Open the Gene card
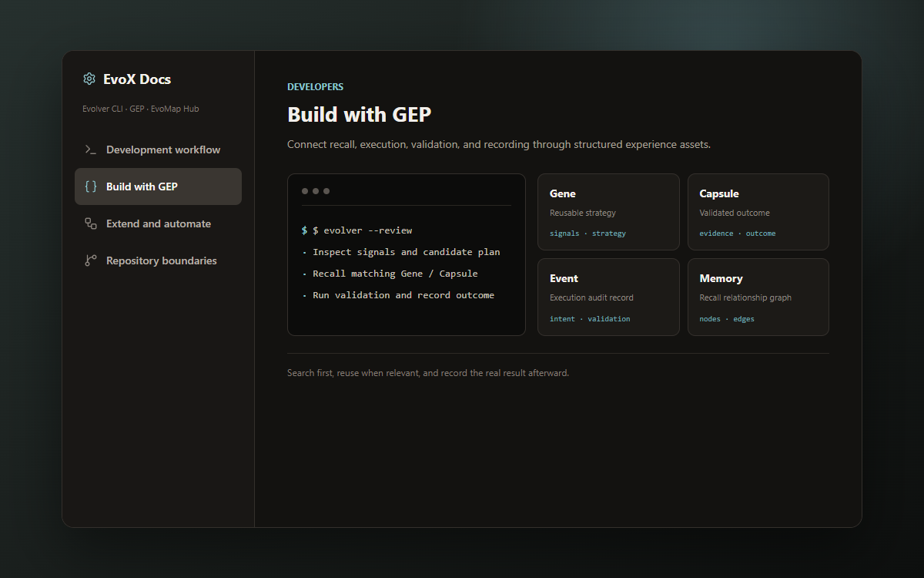Image resolution: width=924 pixels, height=578 pixels. click(608, 212)
